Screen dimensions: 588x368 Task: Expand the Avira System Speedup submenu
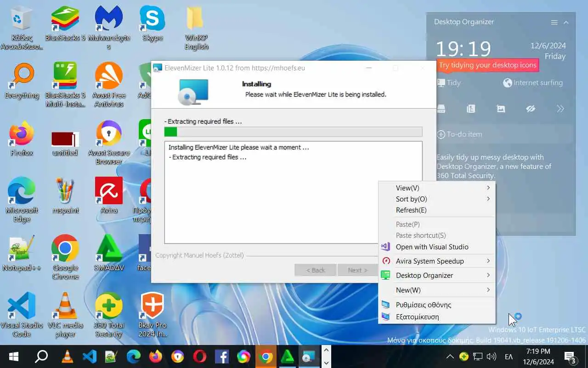[x=436, y=261]
